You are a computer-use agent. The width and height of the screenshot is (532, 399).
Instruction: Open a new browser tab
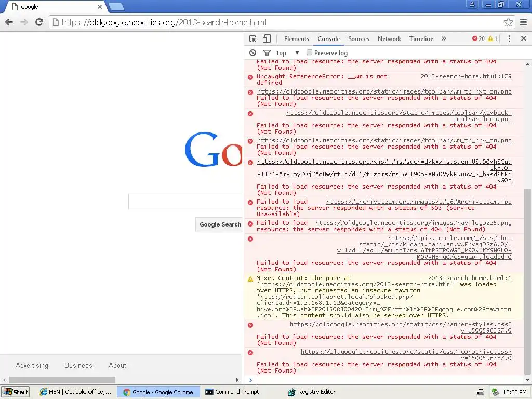click(116, 7)
